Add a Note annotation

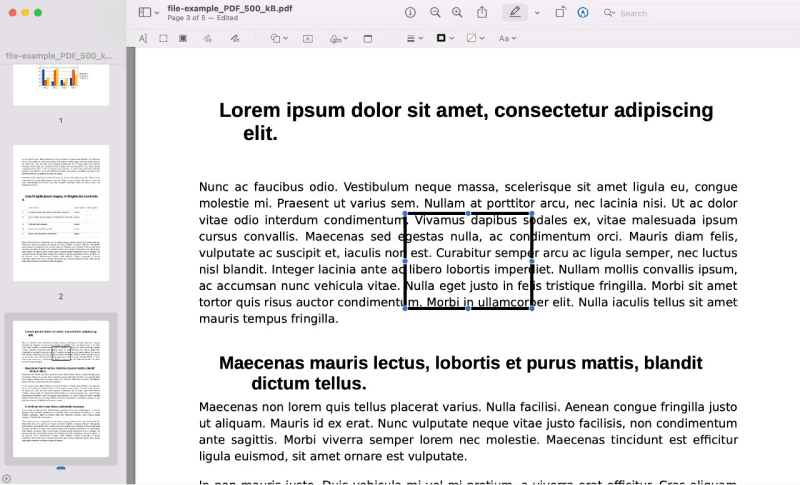coord(367,39)
